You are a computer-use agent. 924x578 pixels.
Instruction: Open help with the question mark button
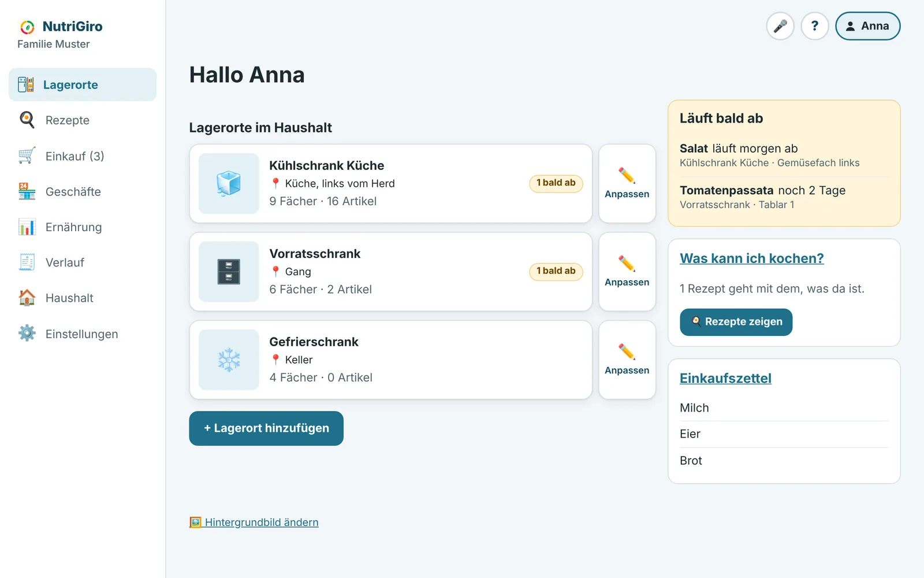click(815, 26)
